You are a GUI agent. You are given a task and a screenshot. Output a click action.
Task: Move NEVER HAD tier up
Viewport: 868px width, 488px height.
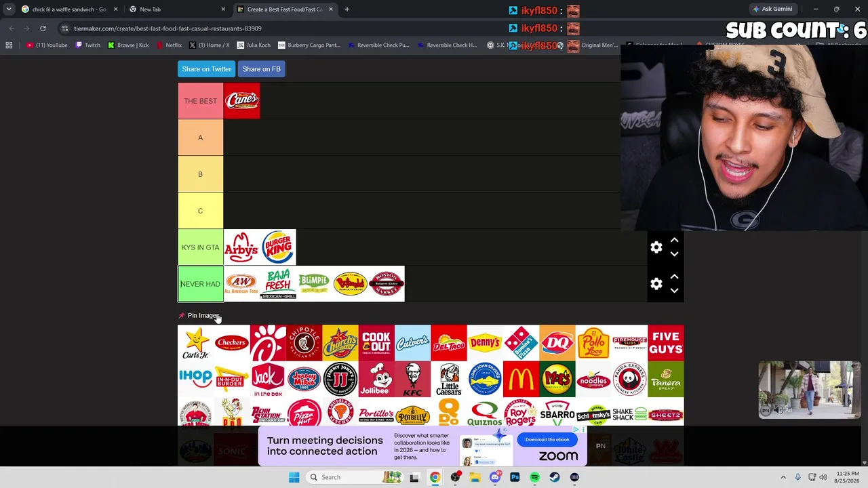pyautogui.click(x=674, y=277)
